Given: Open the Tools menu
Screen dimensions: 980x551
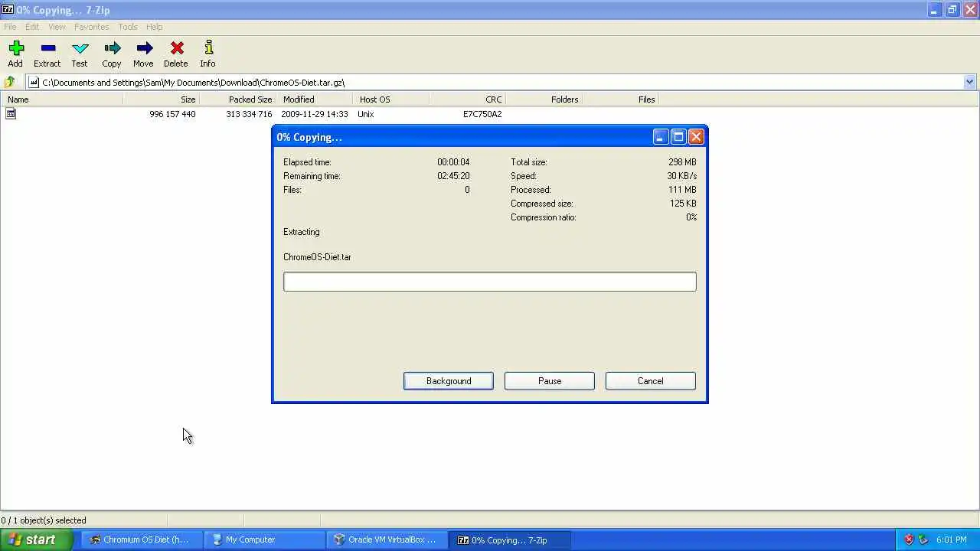Looking at the screenshot, I should pos(128,27).
